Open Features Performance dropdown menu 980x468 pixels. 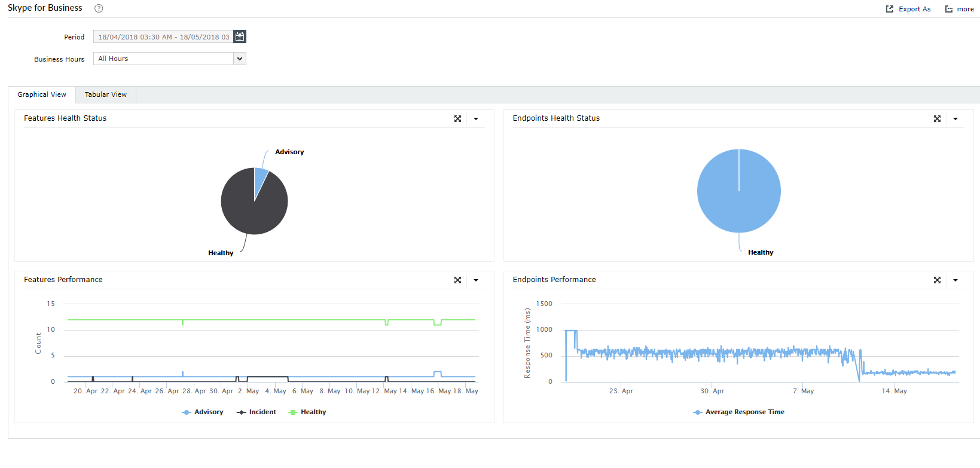point(476,280)
